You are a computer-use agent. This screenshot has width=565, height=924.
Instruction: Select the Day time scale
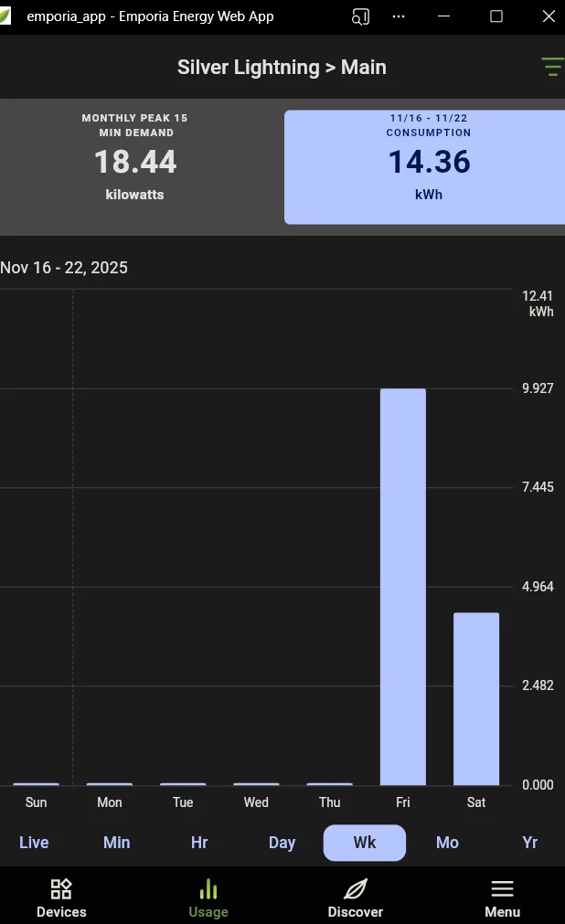[x=282, y=843]
